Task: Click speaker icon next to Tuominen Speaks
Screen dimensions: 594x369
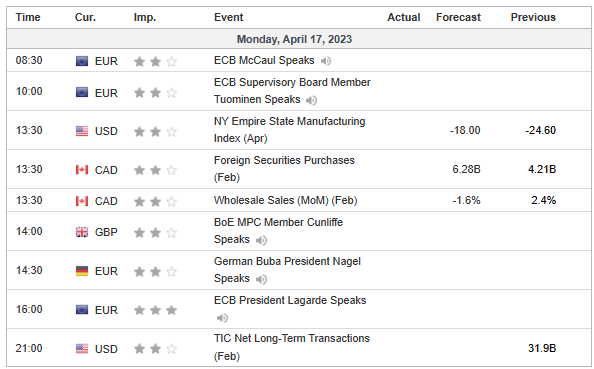Action: point(311,100)
